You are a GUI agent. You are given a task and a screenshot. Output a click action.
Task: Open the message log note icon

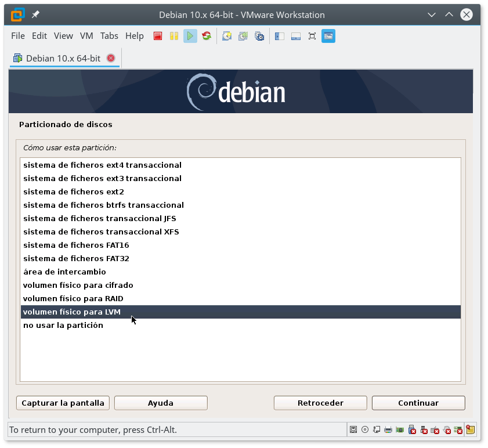point(470,430)
